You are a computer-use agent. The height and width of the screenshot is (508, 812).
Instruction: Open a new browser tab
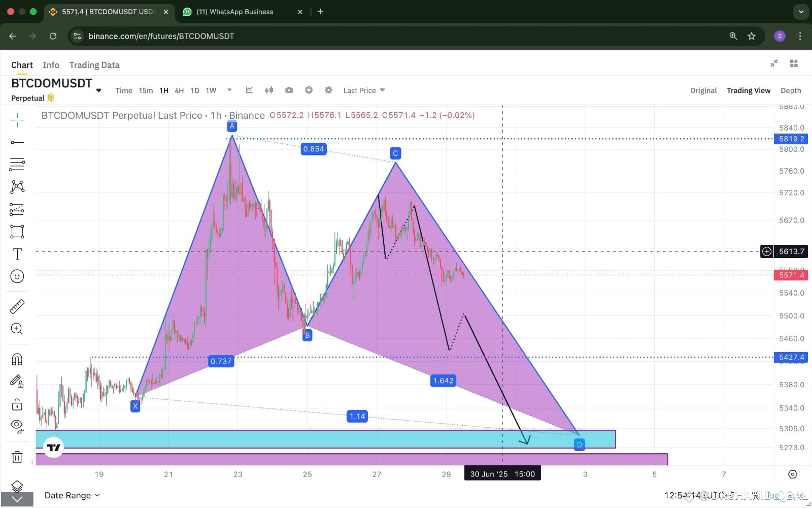[320, 12]
